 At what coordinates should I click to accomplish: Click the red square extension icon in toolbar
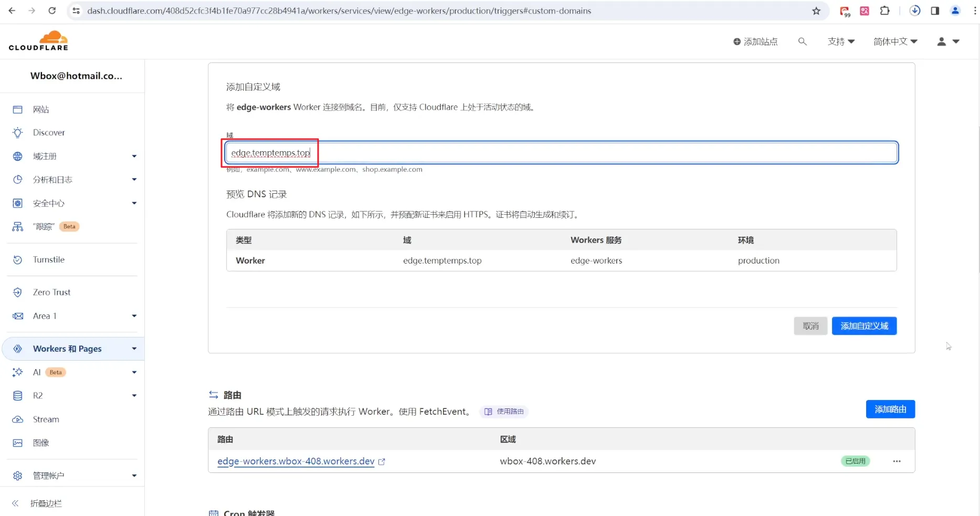pyautogui.click(x=865, y=10)
